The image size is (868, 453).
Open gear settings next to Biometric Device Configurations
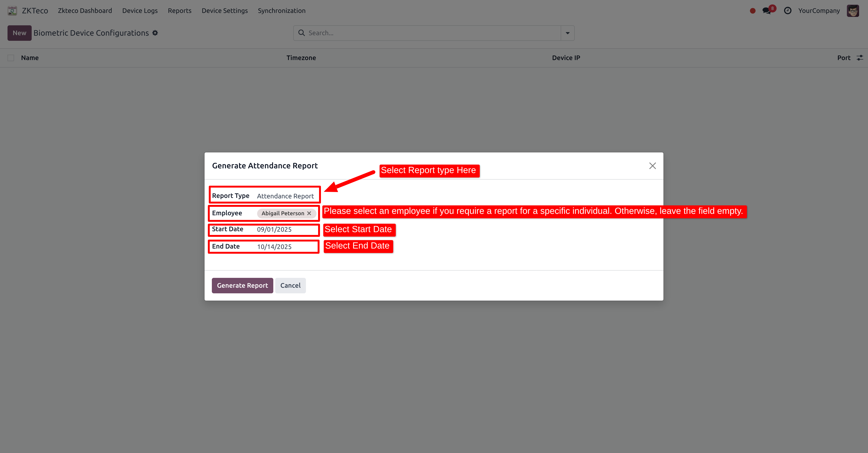point(155,33)
